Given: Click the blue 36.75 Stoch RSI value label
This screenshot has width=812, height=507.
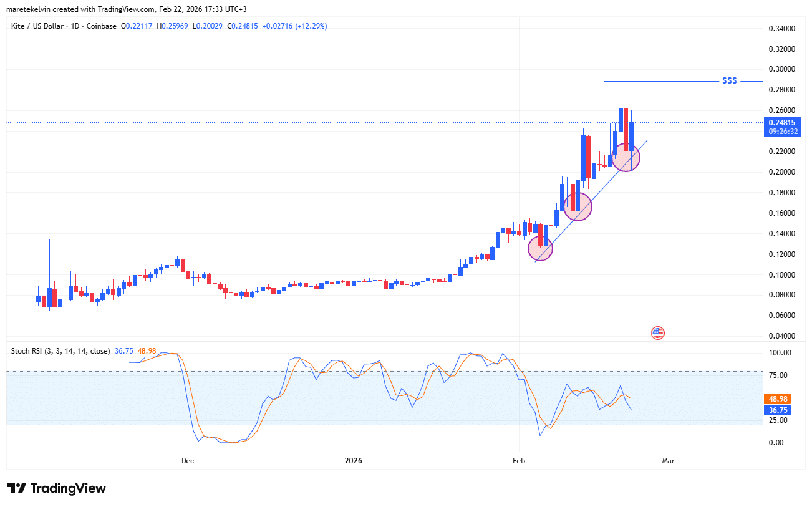Looking at the screenshot, I should (x=776, y=410).
